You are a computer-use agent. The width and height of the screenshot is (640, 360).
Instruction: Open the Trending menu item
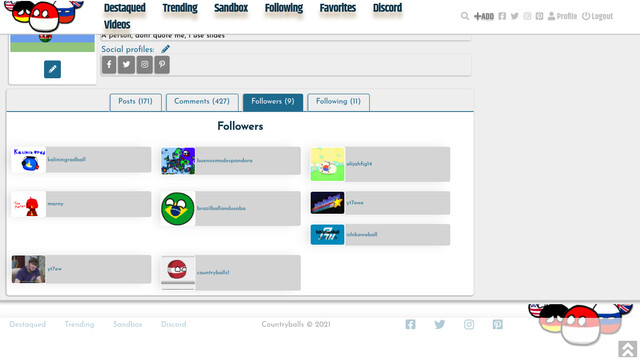[x=180, y=8]
